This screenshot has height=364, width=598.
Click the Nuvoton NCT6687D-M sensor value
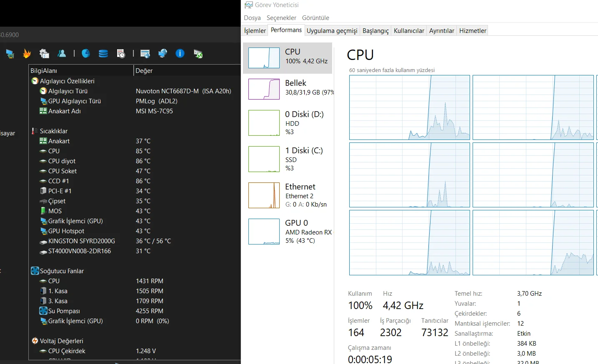tap(183, 91)
